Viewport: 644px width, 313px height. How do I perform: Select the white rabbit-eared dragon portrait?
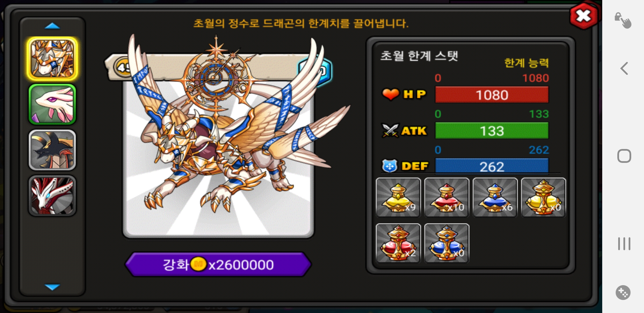52,104
